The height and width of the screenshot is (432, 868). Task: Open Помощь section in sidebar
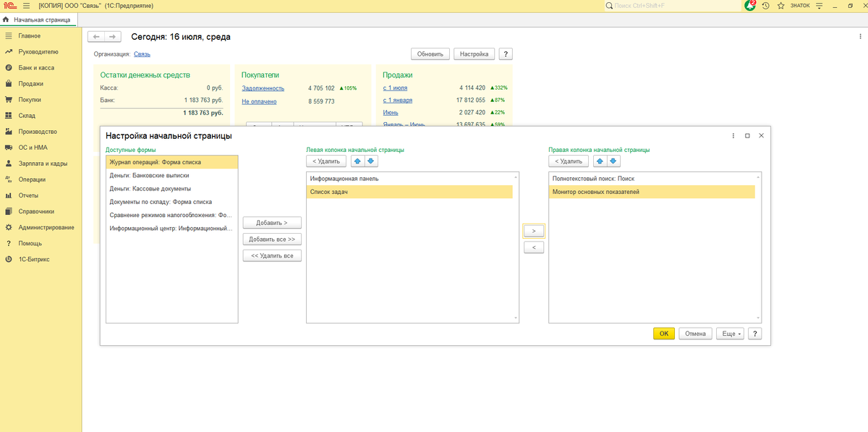(x=30, y=243)
